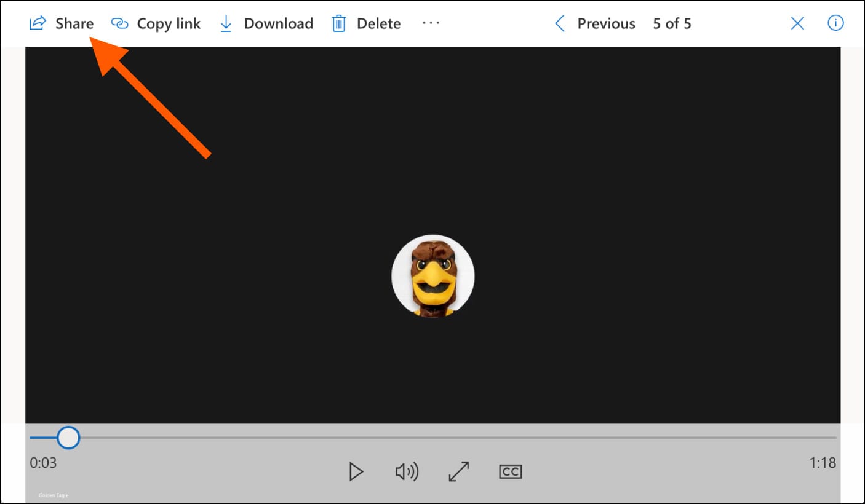Select the Download text label
Viewport: 865px width, 504px height.
pyautogui.click(x=278, y=24)
